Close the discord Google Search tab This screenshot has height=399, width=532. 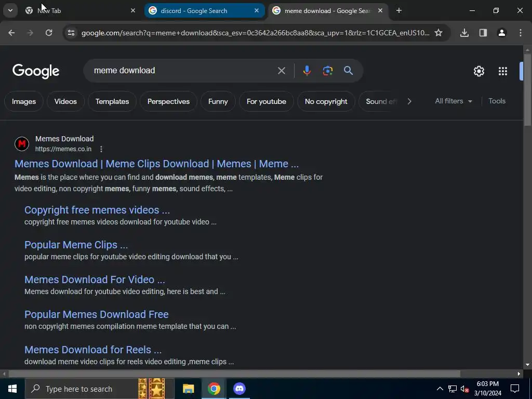[x=257, y=10]
